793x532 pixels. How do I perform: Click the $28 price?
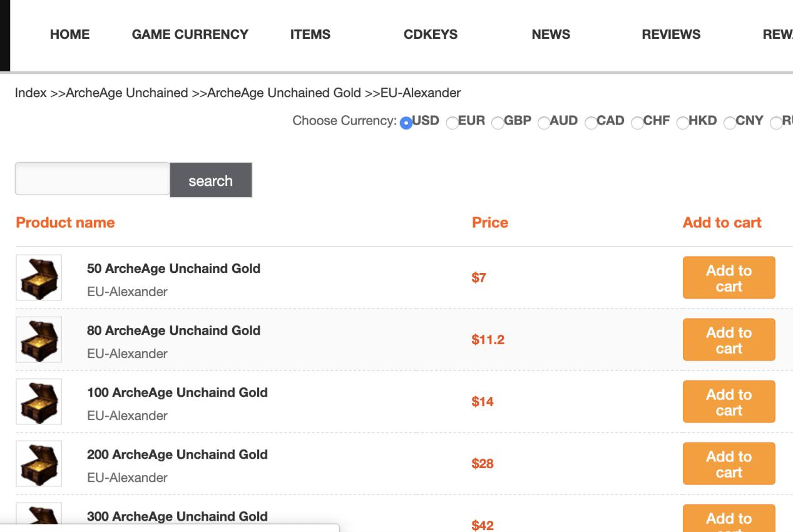[x=483, y=464]
